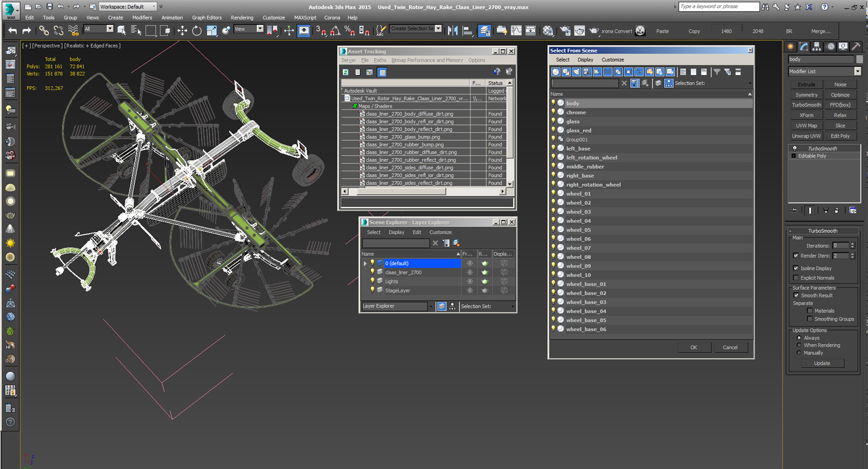The width and height of the screenshot is (868, 469).
Task: Open the Modifiers menu
Action: pos(142,18)
